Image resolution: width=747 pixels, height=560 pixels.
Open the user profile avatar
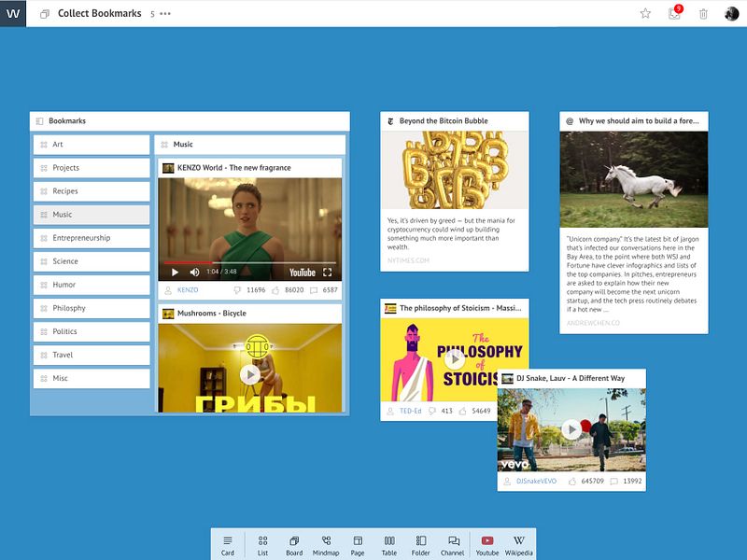[x=731, y=13]
